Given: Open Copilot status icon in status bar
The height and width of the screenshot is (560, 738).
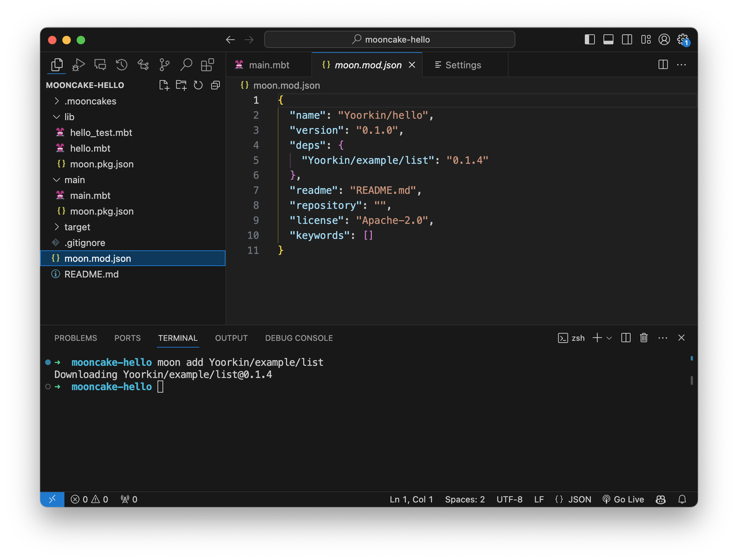Looking at the screenshot, I should [661, 500].
